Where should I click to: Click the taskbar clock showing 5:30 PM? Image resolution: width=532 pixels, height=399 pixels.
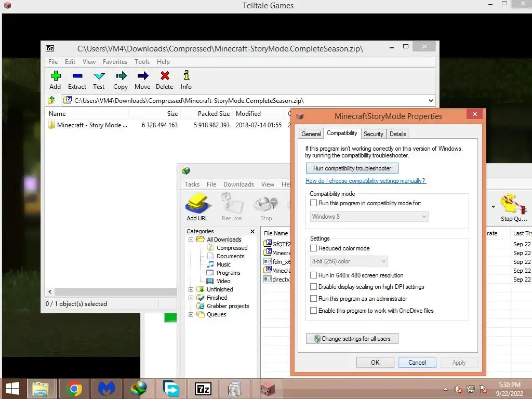coord(509,389)
